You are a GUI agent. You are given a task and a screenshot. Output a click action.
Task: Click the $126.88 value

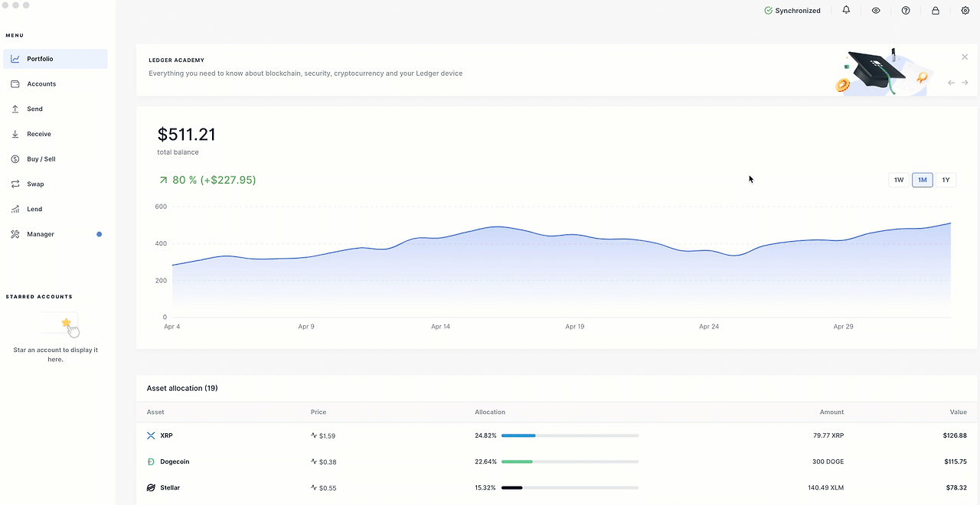pos(955,435)
